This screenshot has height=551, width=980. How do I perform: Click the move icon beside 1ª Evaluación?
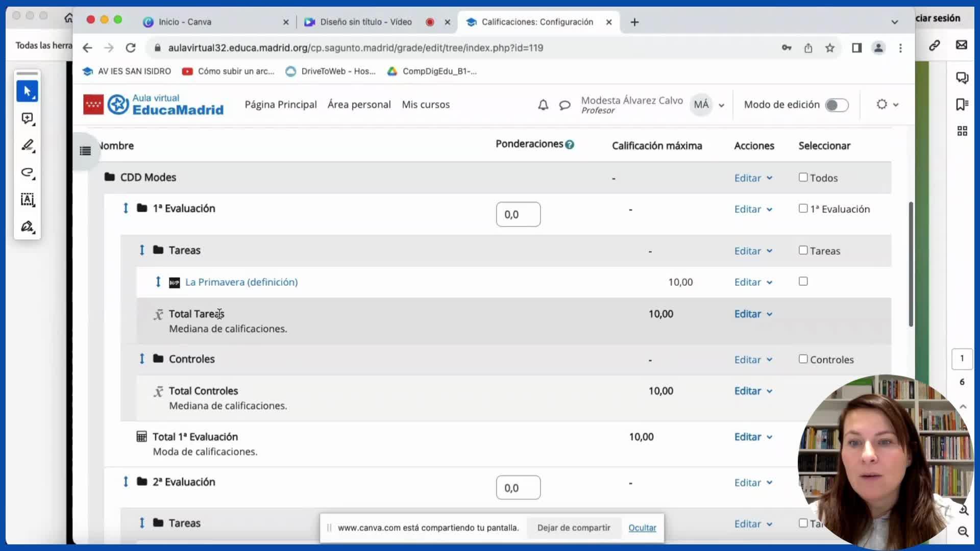coord(126,208)
